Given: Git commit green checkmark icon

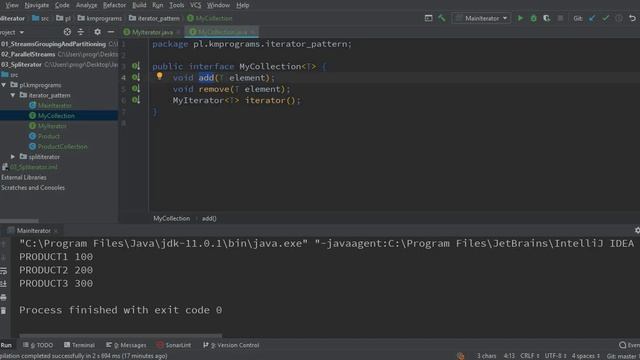Looking at the screenshot, I should coord(605,18).
